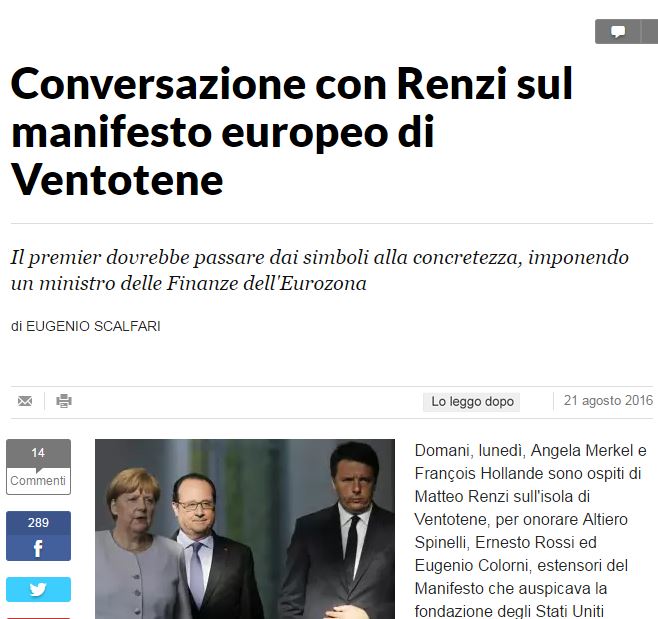
Task: Share article on Twitter
Action: (38, 589)
